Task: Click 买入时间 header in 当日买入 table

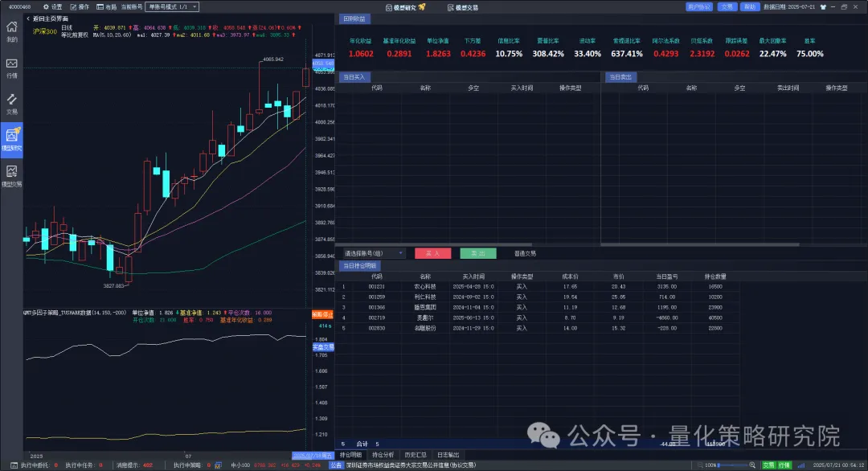Action: (x=522, y=88)
